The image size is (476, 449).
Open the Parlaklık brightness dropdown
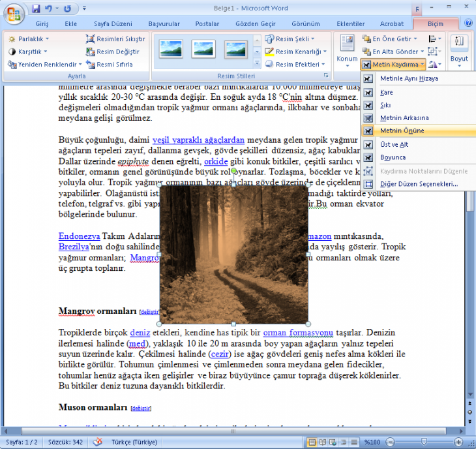(29, 39)
